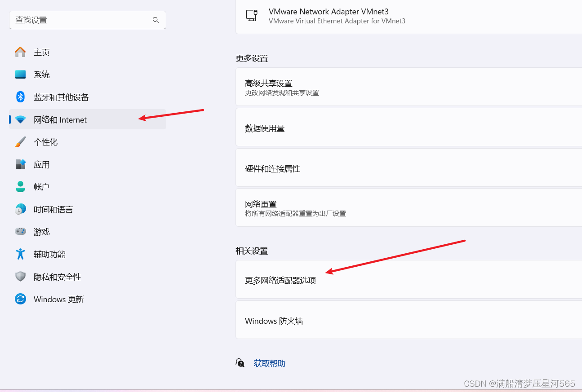Click the magnifier icon in the search box
Screen dimensions: 582x392
[x=155, y=20]
